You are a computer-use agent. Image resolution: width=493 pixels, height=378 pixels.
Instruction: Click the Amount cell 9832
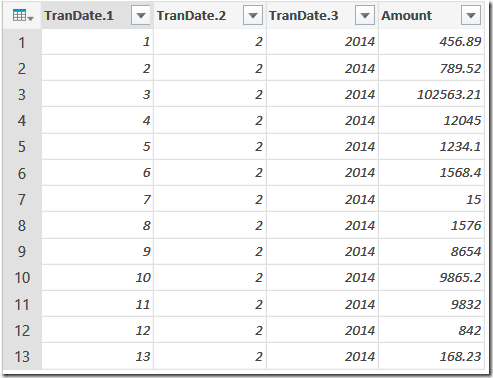tap(431, 304)
